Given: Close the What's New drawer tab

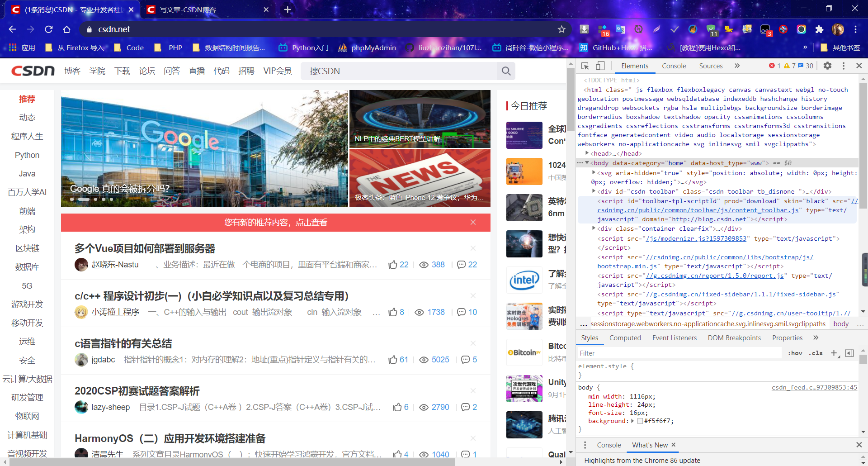Looking at the screenshot, I should click(673, 445).
